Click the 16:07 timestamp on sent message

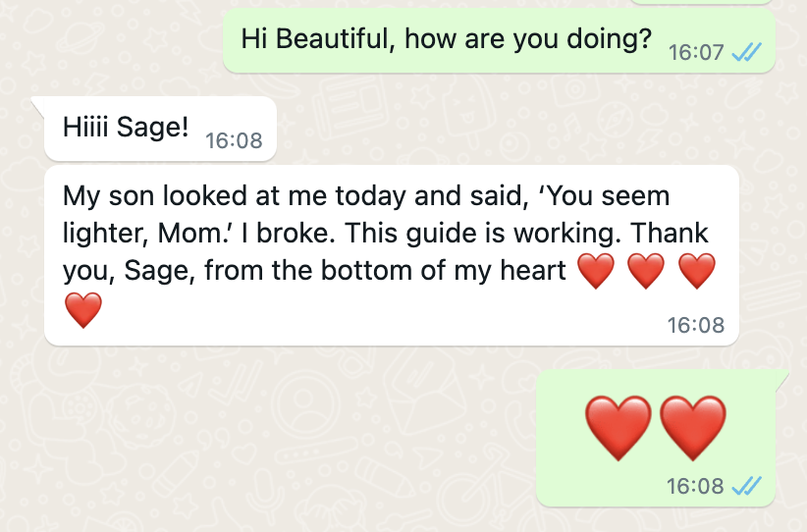(696, 52)
